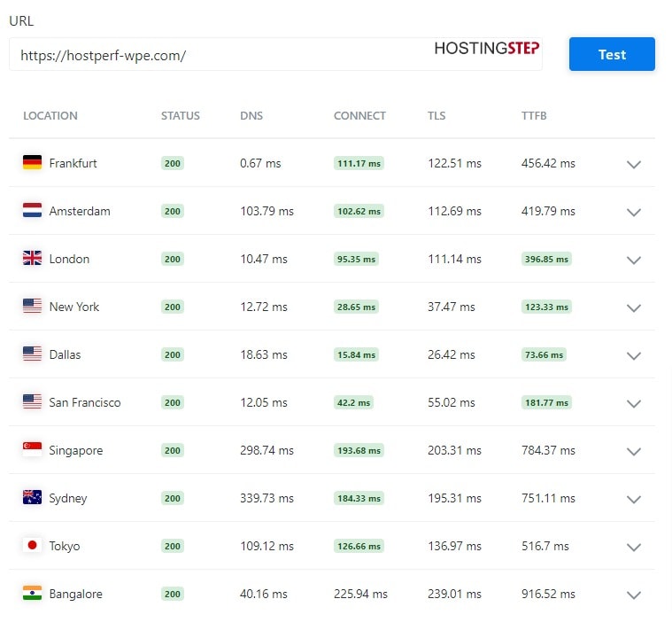Expand the London row chevron
Viewport: 672px width, 630px height.
[x=633, y=260]
